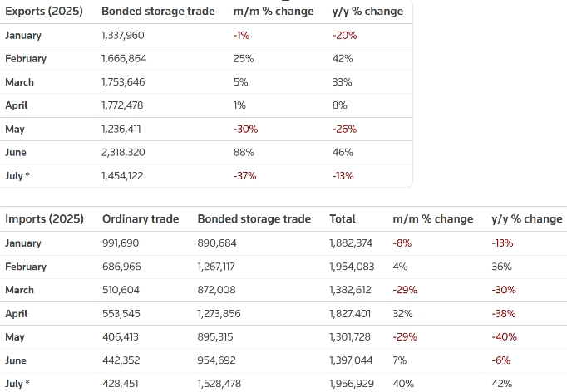This screenshot has width=567, height=392.
Task: Click the imports table "y/y % change" header
Action: [526, 219]
